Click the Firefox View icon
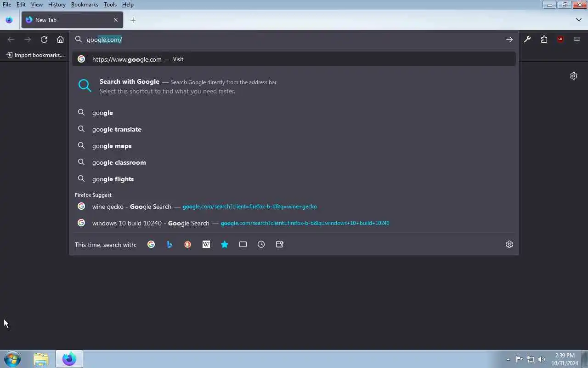Screen dimensions: 588x368 click(x=9, y=20)
